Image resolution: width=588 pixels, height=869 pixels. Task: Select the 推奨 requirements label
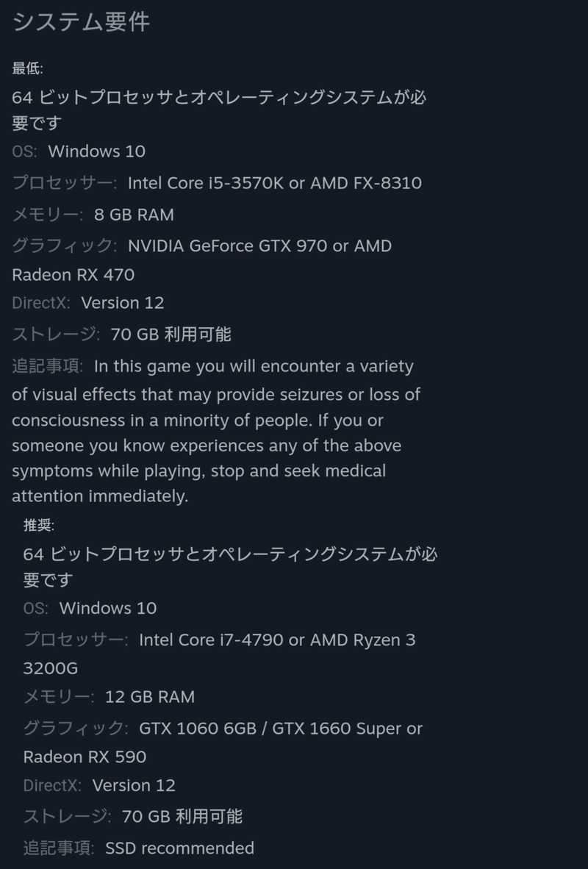point(38,525)
